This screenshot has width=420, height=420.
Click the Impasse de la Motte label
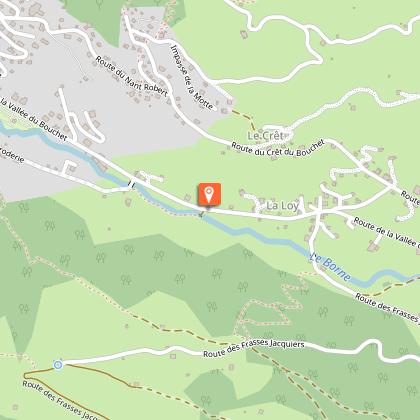[191, 77]
